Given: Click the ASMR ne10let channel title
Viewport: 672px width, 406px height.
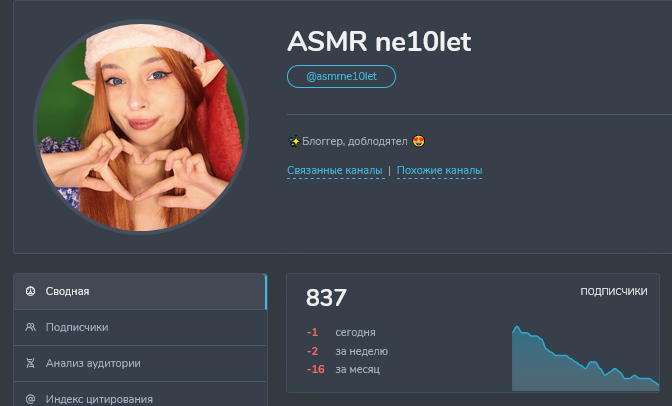Looking at the screenshot, I should point(379,42).
